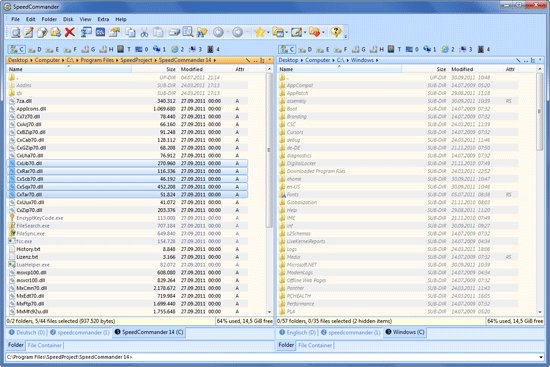Expand arrow after Windows breadcrumb
550x367 pixels.
377,60
